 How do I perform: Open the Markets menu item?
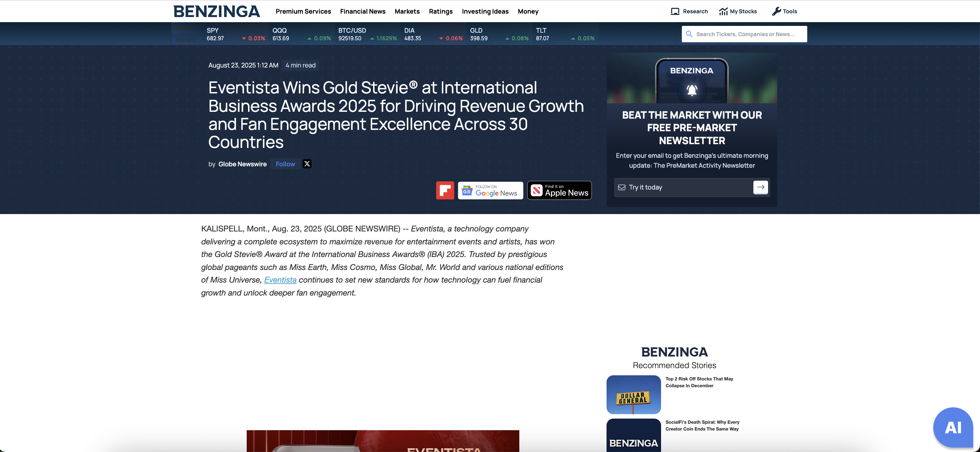point(407,11)
